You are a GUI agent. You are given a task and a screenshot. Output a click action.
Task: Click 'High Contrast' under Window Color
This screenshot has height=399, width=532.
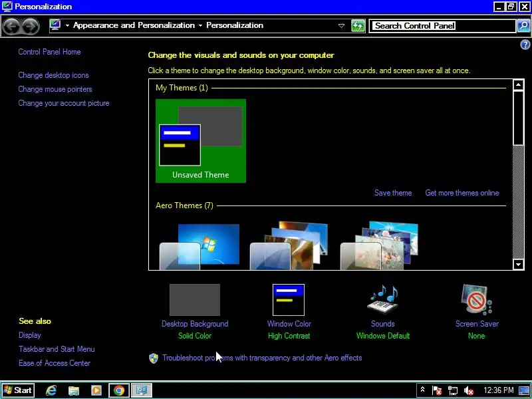click(x=289, y=336)
